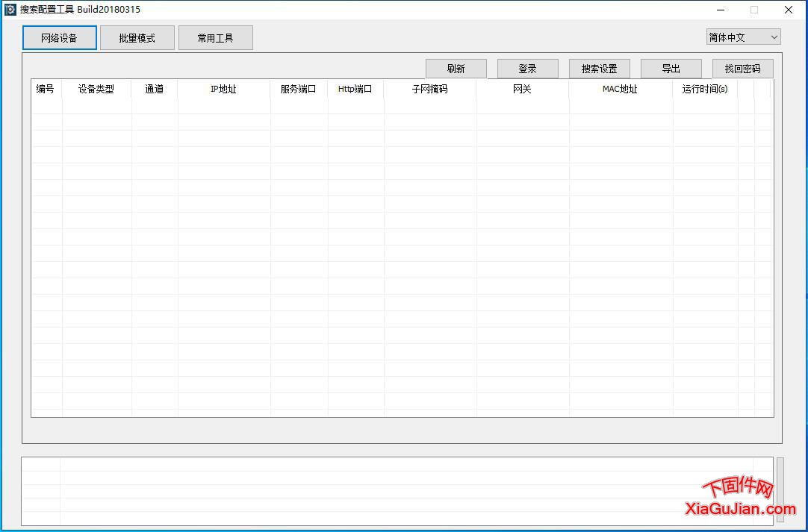Switch to the 常用工具 tab

tap(216, 37)
